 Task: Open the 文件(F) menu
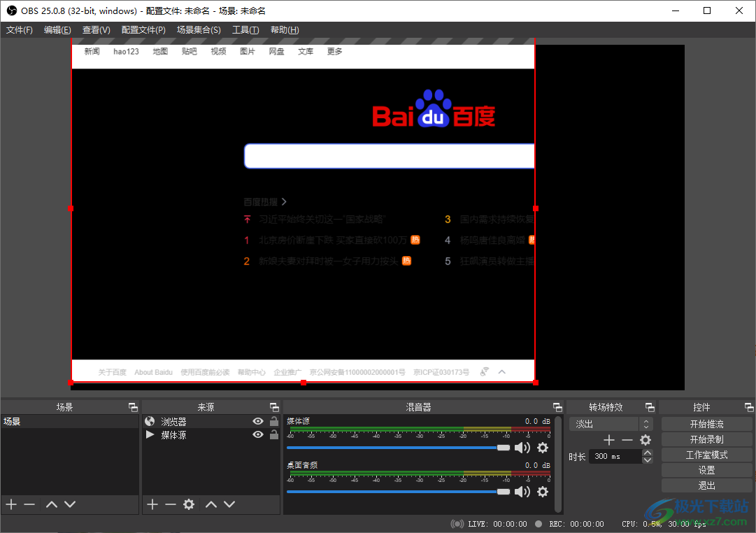pos(20,30)
